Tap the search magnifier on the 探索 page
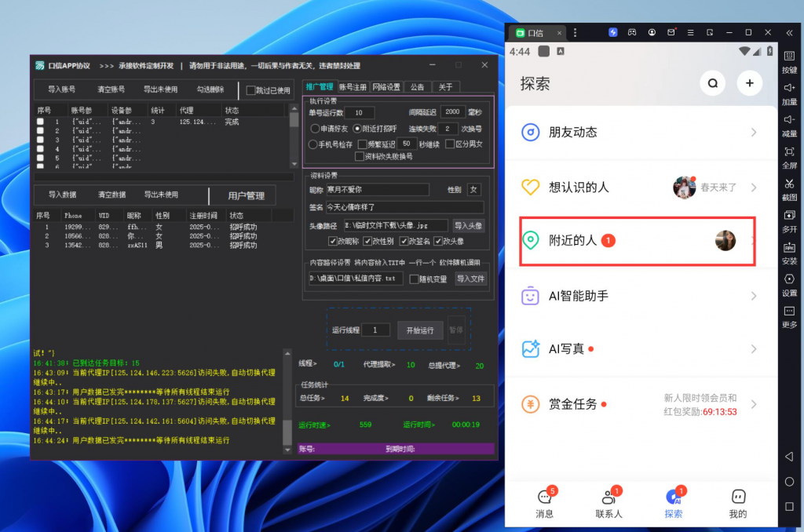 click(712, 83)
